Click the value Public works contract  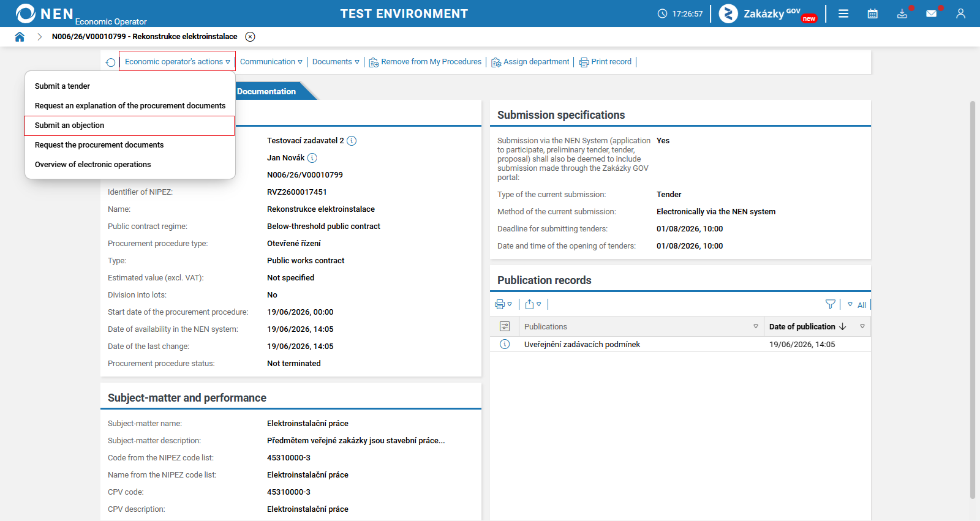(306, 261)
